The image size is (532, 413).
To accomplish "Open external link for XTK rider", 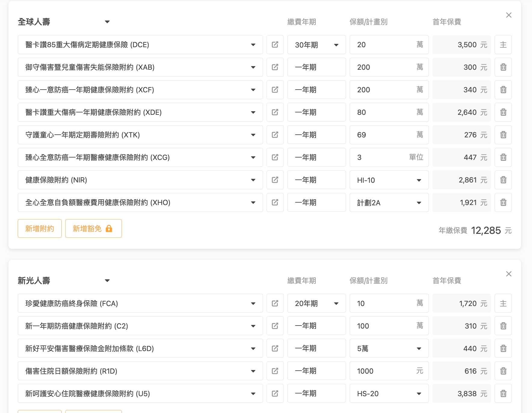I will [275, 135].
